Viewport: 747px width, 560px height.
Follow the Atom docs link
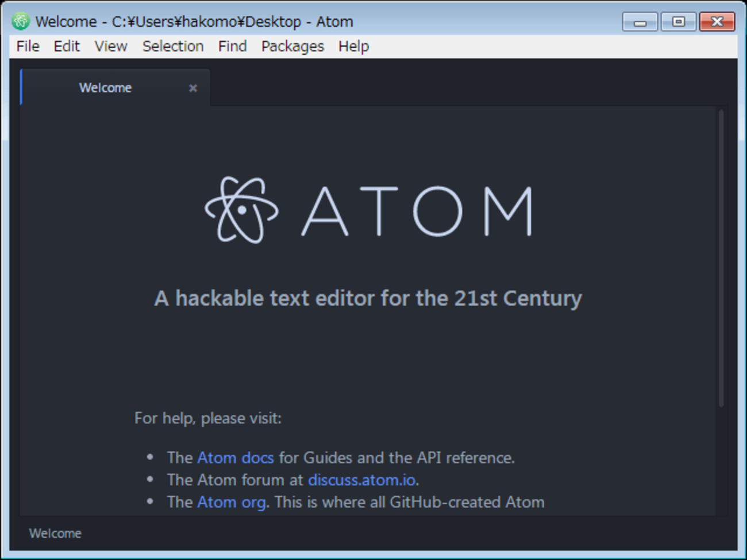click(236, 458)
